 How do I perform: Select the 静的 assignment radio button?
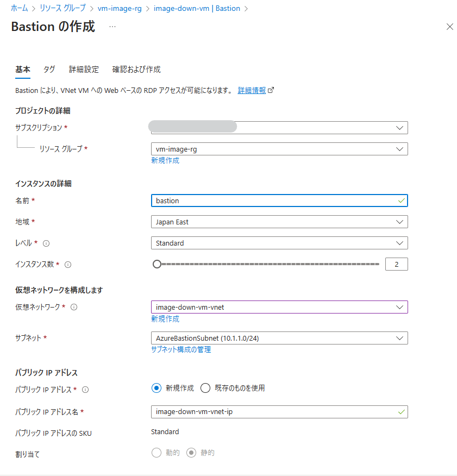[191, 453]
